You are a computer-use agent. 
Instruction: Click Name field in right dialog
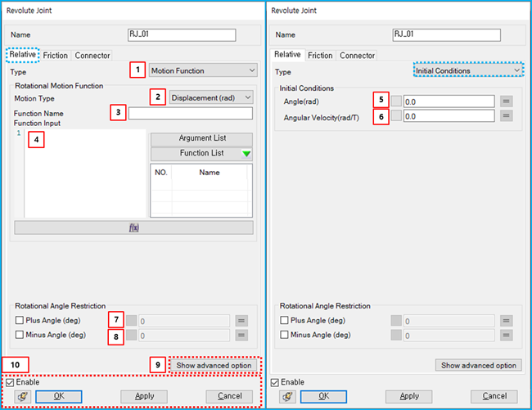(447, 35)
